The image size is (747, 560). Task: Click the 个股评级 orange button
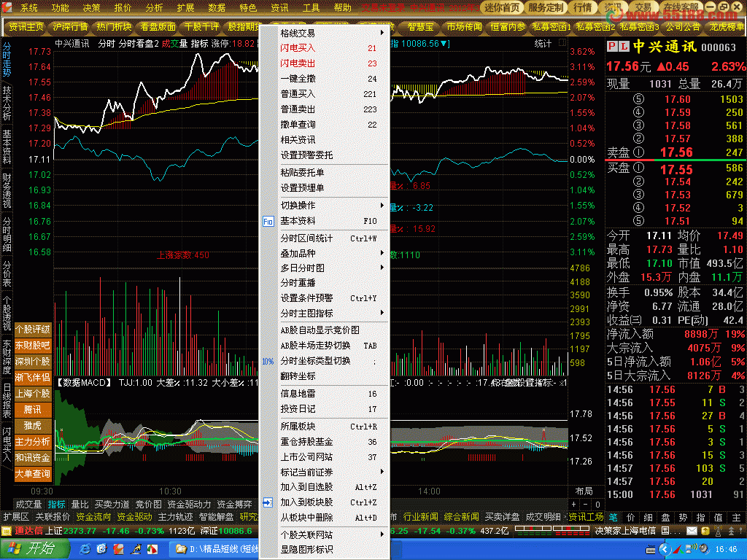[x=32, y=329]
